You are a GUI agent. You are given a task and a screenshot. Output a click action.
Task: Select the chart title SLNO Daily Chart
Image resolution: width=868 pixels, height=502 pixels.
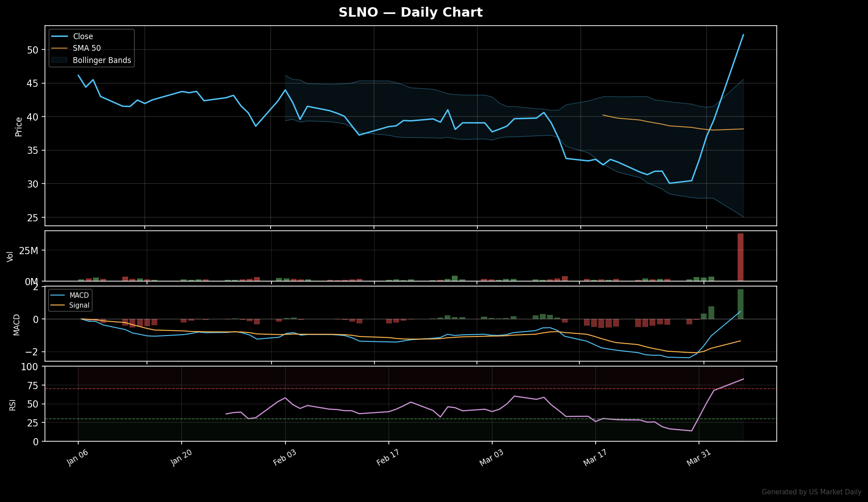[x=410, y=12]
